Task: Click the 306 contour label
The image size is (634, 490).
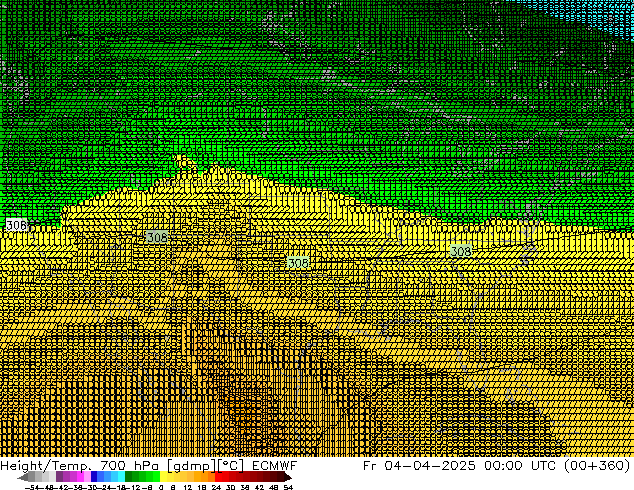Action: (x=16, y=225)
